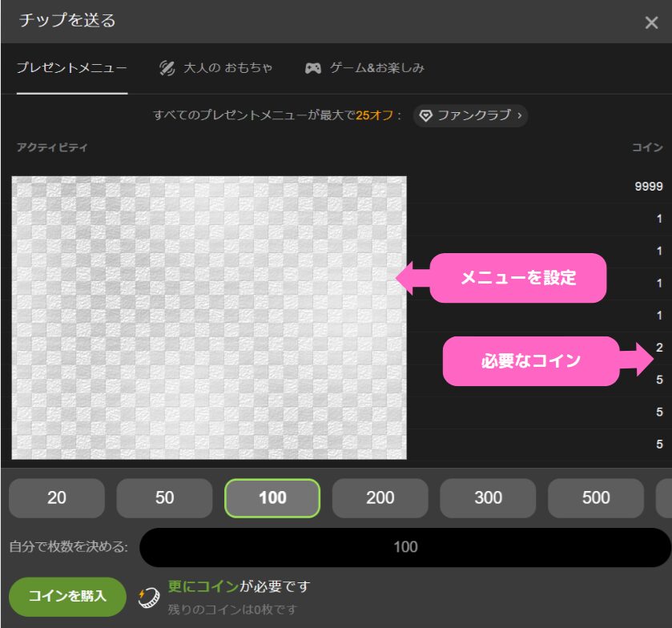The image size is (672, 628).
Task: Select the 20 coin preset
Action: tap(56, 497)
